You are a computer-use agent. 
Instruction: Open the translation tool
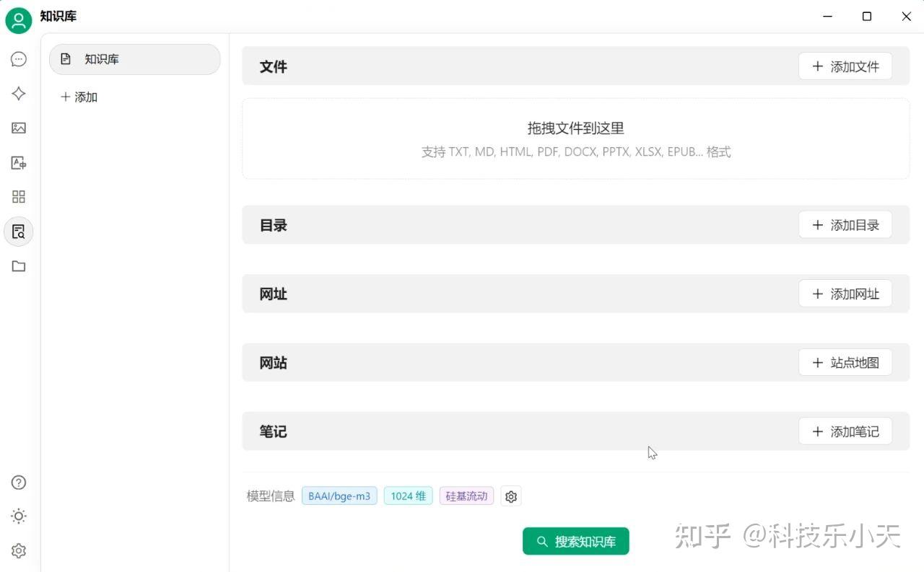18,163
